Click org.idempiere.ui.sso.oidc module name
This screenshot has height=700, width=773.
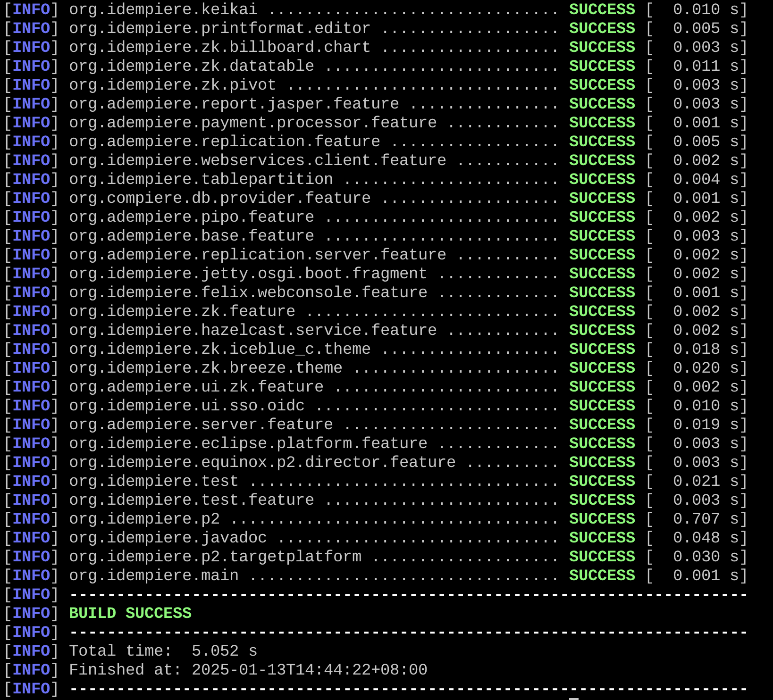click(x=187, y=406)
